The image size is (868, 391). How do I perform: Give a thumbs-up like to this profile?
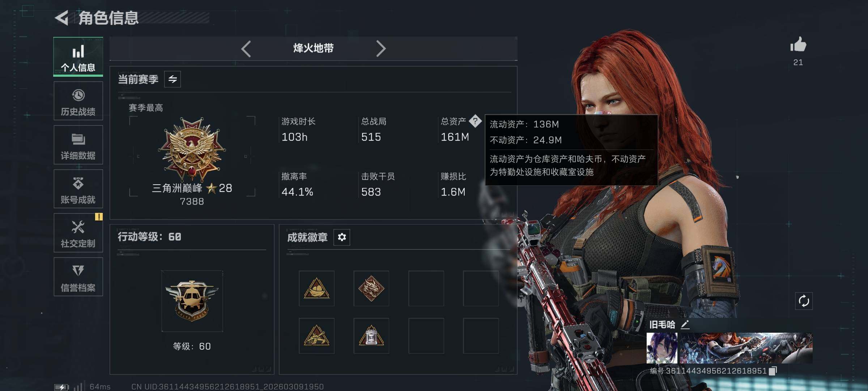tap(798, 45)
